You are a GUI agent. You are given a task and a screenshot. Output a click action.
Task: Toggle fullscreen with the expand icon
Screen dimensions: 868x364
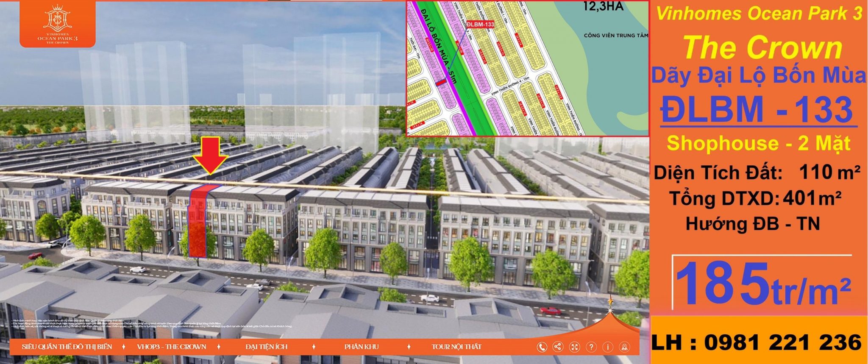tap(574, 347)
